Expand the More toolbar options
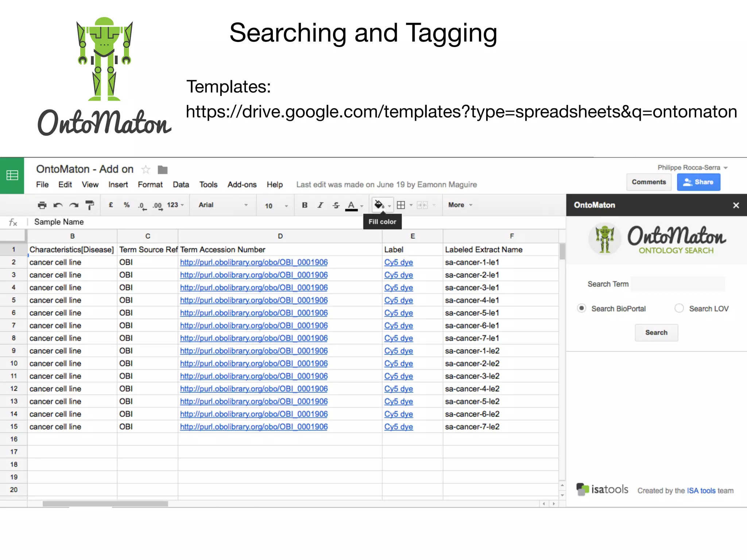747x560 pixels. (x=460, y=205)
